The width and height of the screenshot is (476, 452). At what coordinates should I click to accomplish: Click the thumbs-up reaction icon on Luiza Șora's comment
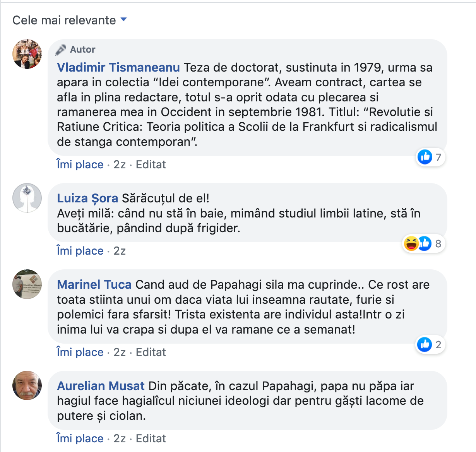coord(425,243)
